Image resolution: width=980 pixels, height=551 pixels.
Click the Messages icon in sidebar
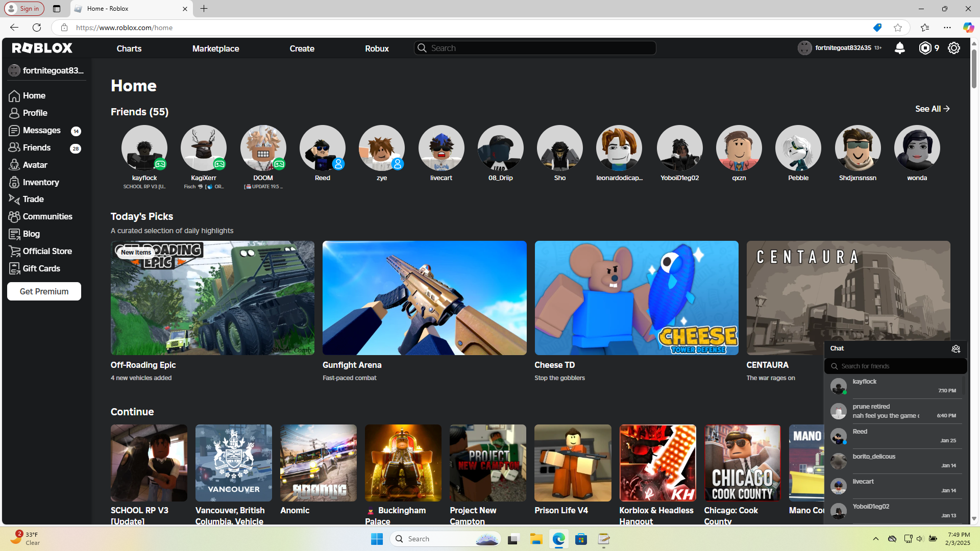[x=14, y=131]
